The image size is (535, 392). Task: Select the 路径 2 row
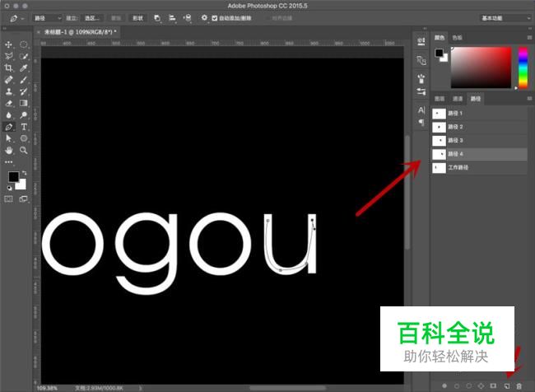coord(479,127)
